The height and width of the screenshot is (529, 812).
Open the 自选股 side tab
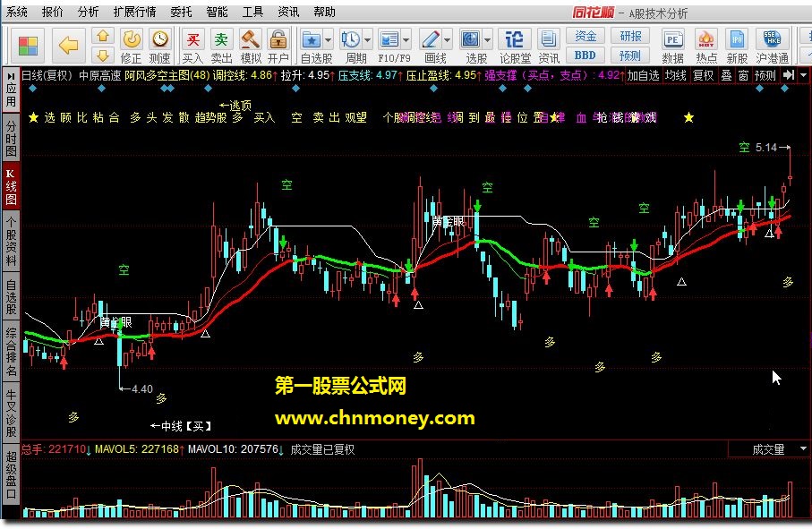[11, 296]
